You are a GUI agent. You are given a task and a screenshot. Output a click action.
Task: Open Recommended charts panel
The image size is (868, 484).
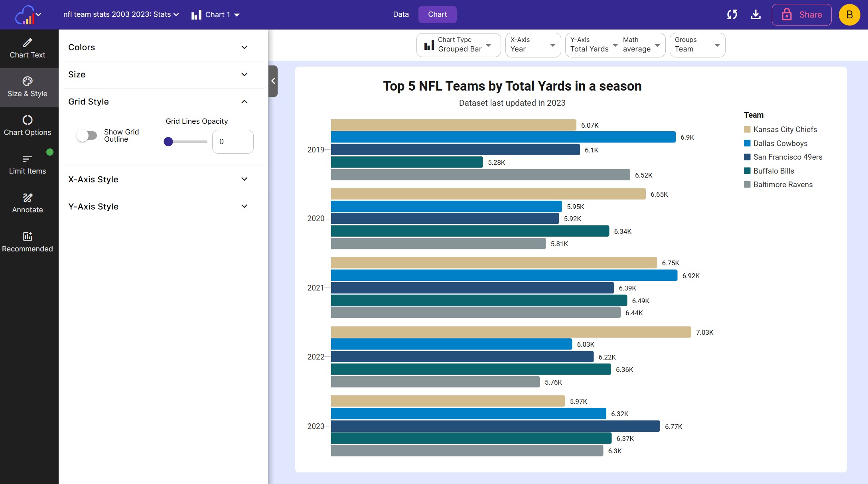28,242
